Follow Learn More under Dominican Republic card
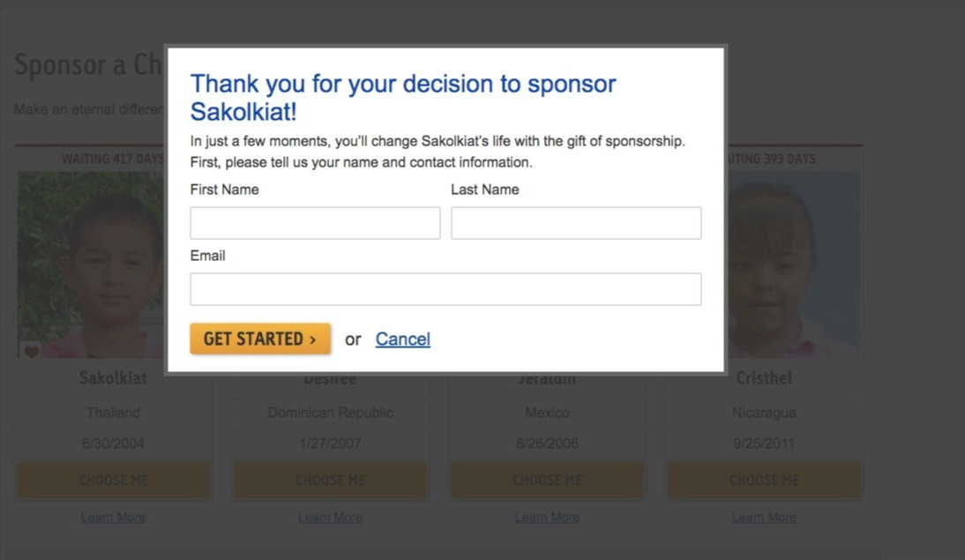965x560 pixels. click(x=330, y=518)
